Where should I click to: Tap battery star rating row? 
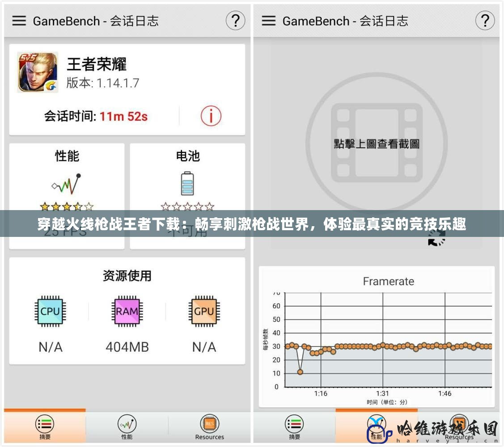tap(187, 207)
